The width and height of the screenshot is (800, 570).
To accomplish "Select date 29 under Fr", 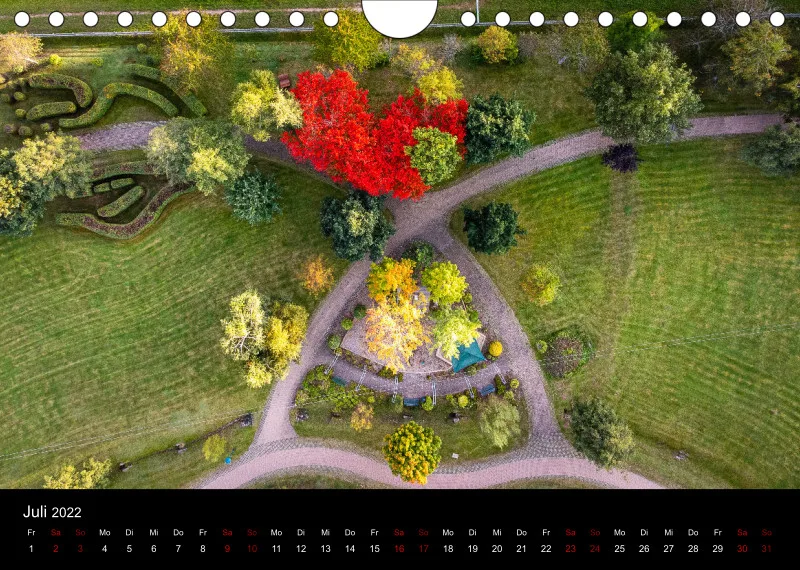I will [717, 549].
